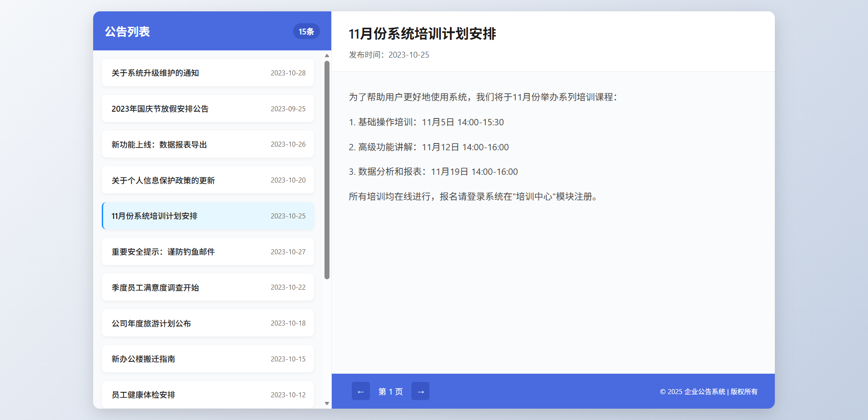
Task: Open the 2023年国庆节放假安排公告 announcement
Action: [x=207, y=109]
